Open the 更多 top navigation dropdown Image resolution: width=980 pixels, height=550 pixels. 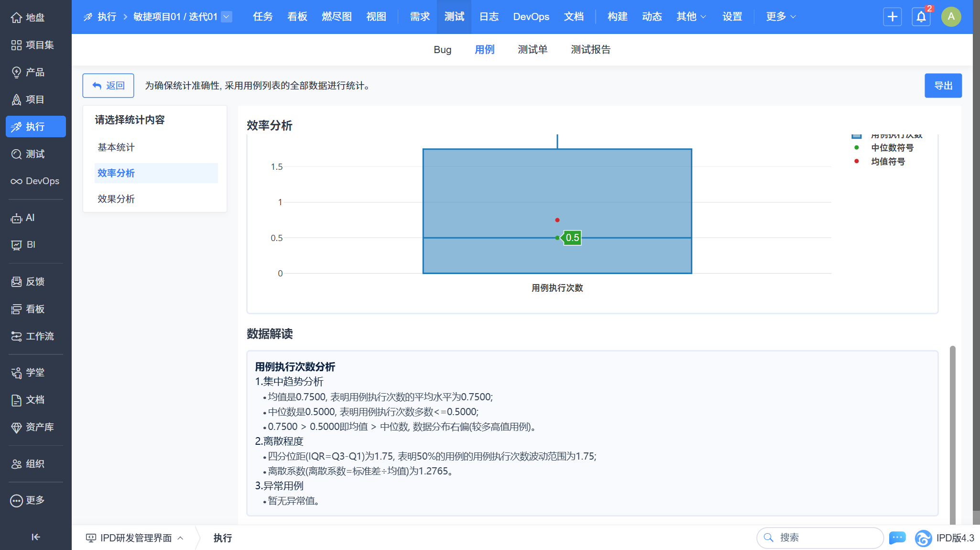(780, 17)
